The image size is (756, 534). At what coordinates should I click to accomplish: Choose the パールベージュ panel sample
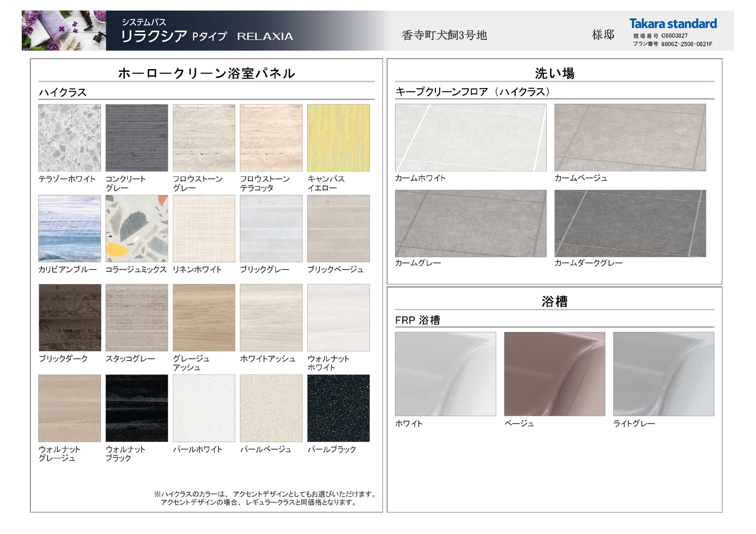pyautogui.click(x=271, y=408)
